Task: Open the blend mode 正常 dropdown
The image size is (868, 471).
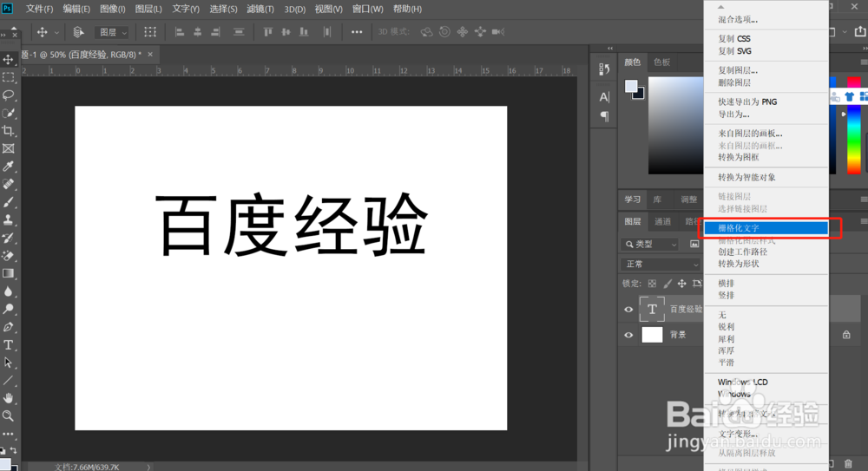Action: [661, 265]
